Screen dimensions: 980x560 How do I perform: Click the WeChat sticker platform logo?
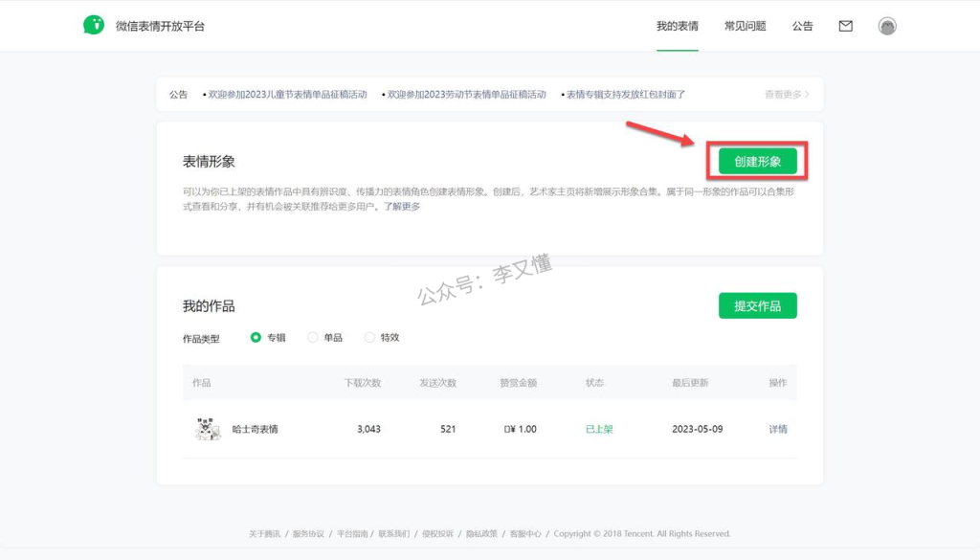click(x=93, y=26)
